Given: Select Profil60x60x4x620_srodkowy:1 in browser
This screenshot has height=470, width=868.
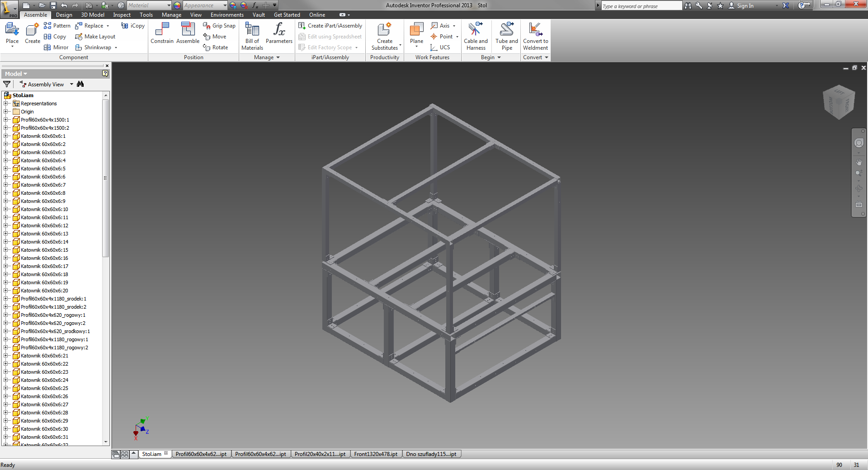Looking at the screenshot, I should click(x=55, y=331).
